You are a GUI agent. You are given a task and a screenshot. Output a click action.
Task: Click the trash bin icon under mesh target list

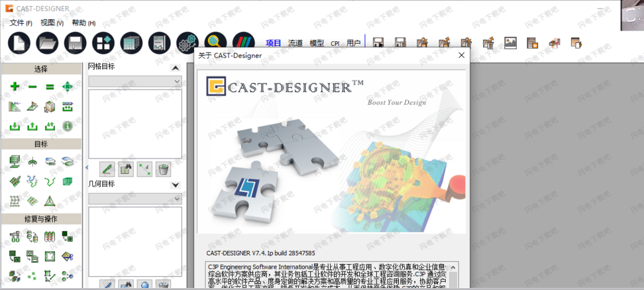click(x=163, y=169)
